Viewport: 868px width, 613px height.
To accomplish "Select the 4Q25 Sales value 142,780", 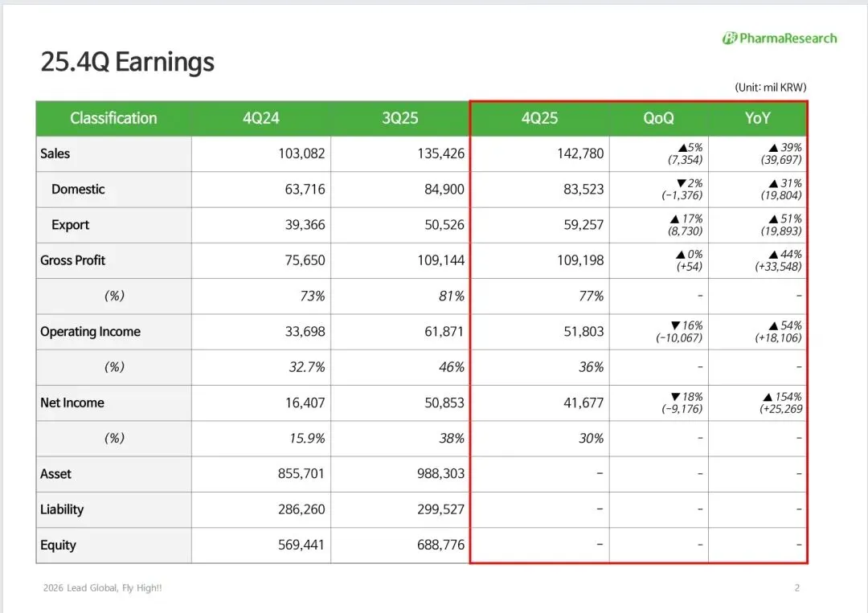I will tap(579, 153).
